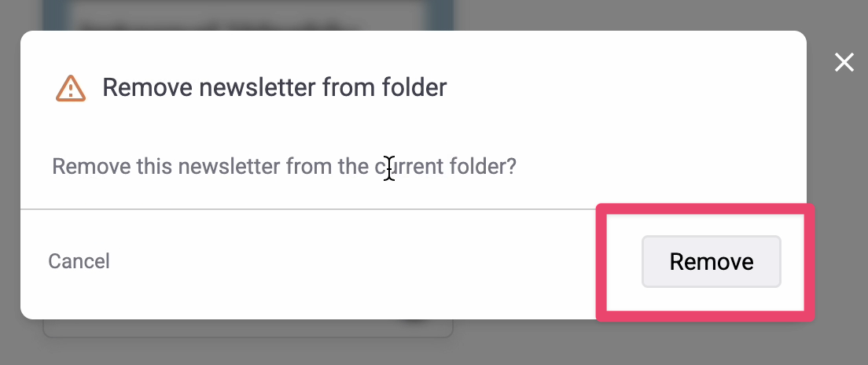Close the overlay with the X icon
Image resolution: width=868 pixels, height=365 pixels.
[844, 63]
